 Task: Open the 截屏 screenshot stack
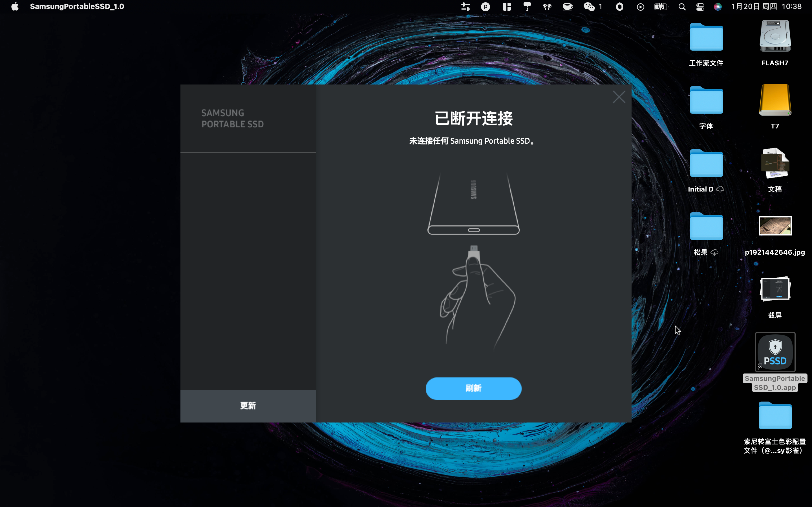click(775, 289)
